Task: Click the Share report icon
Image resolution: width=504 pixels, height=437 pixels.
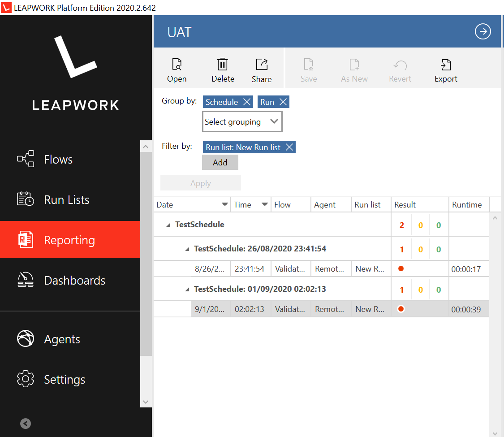Action: [261, 68]
